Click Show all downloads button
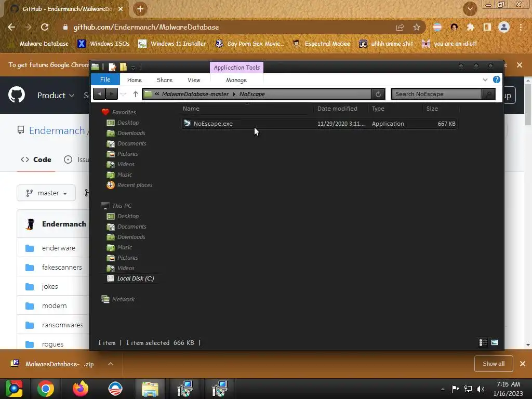532x399 pixels. pos(494,364)
